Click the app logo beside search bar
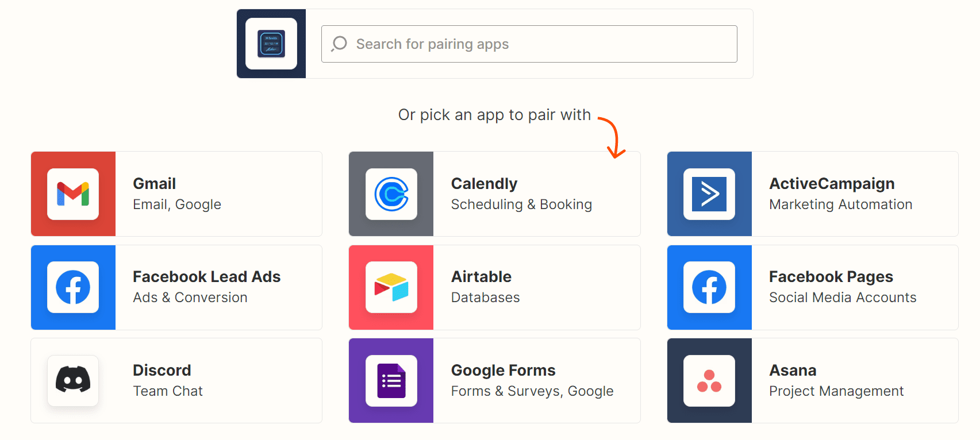This screenshot has height=440, width=980. [x=271, y=44]
